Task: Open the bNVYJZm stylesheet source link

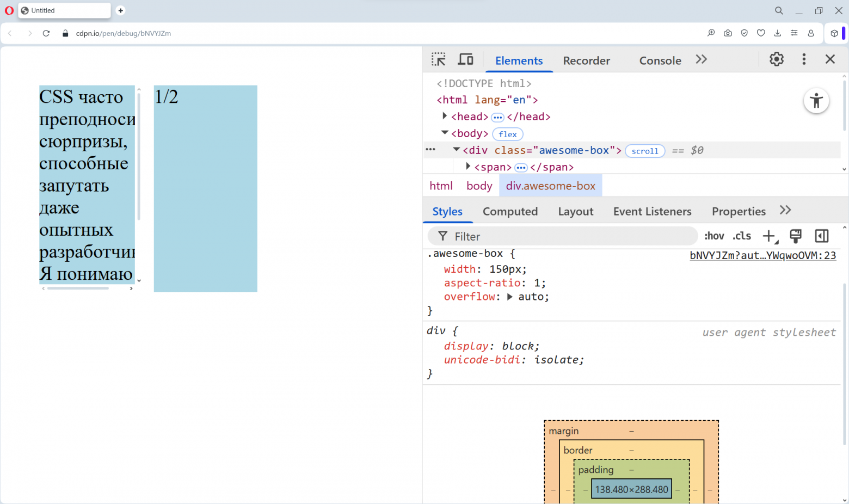Action: (x=762, y=255)
